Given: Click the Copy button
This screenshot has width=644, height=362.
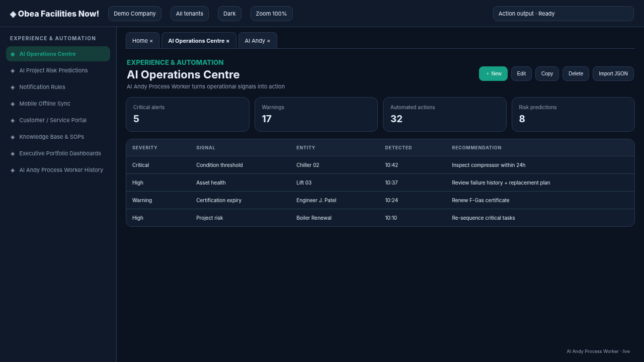Looking at the screenshot, I should pos(547,73).
